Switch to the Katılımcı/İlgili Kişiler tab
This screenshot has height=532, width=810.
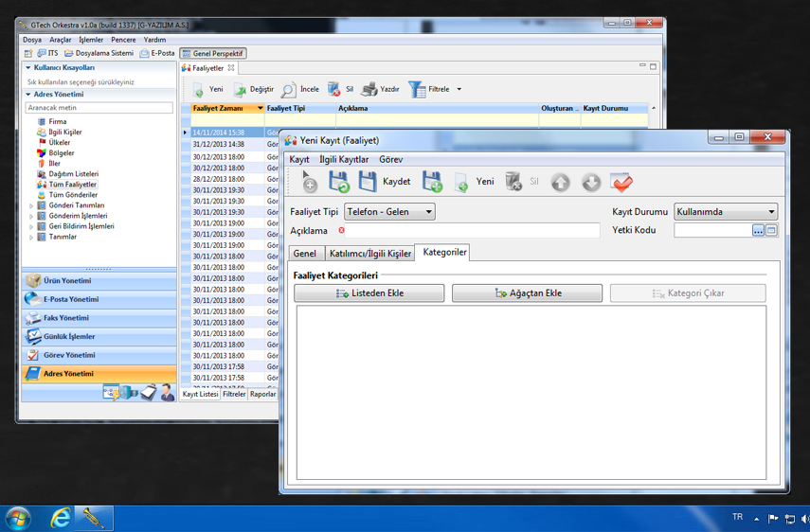click(369, 254)
